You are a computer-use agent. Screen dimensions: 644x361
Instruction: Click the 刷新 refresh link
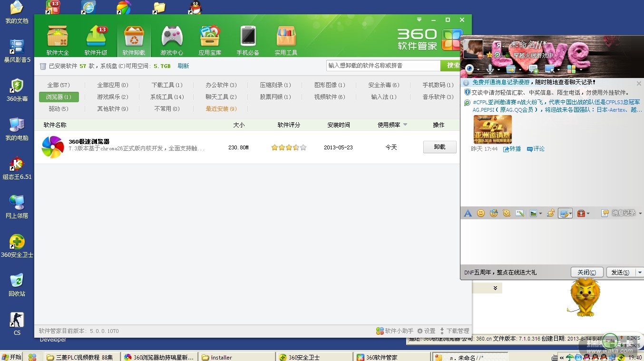pyautogui.click(x=183, y=66)
